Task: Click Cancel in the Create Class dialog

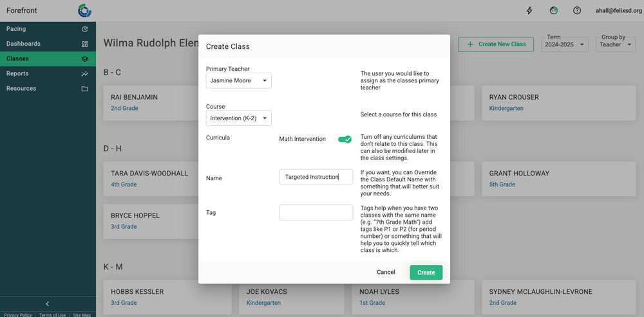Action: point(386,272)
